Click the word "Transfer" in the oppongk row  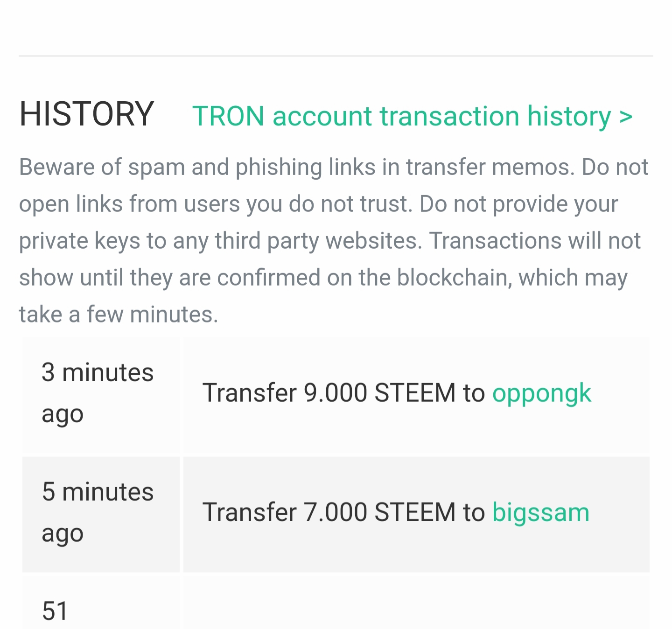[x=249, y=393]
